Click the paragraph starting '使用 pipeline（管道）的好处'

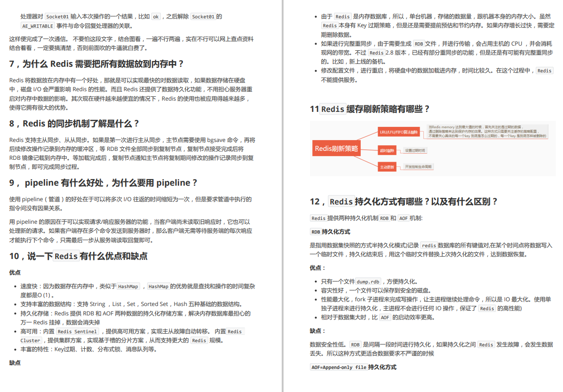[x=130, y=204]
